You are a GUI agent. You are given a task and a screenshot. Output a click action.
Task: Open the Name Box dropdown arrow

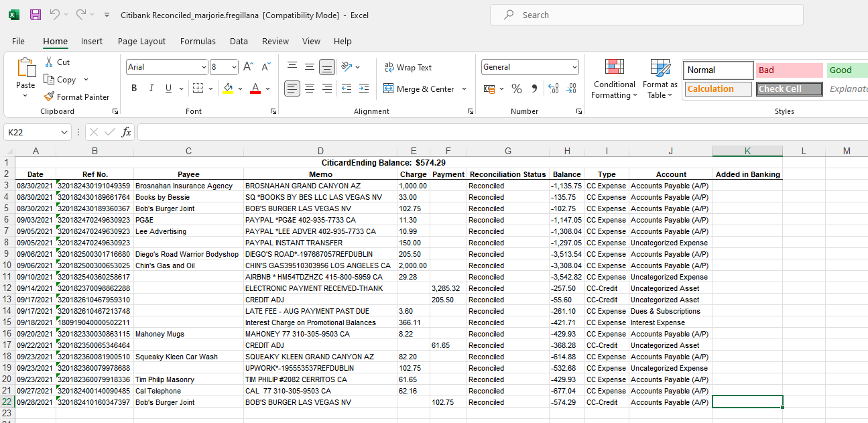(x=64, y=132)
